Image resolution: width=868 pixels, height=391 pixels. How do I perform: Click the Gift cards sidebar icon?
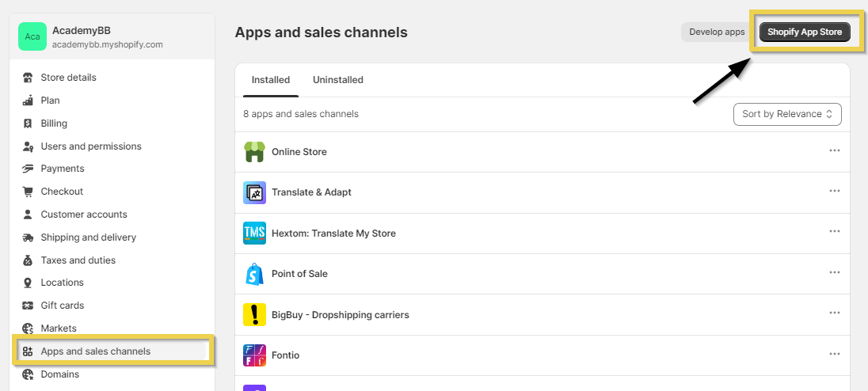[28, 306]
